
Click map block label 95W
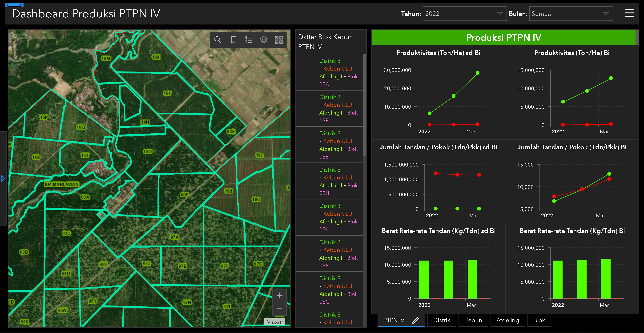[x=62, y=310]
